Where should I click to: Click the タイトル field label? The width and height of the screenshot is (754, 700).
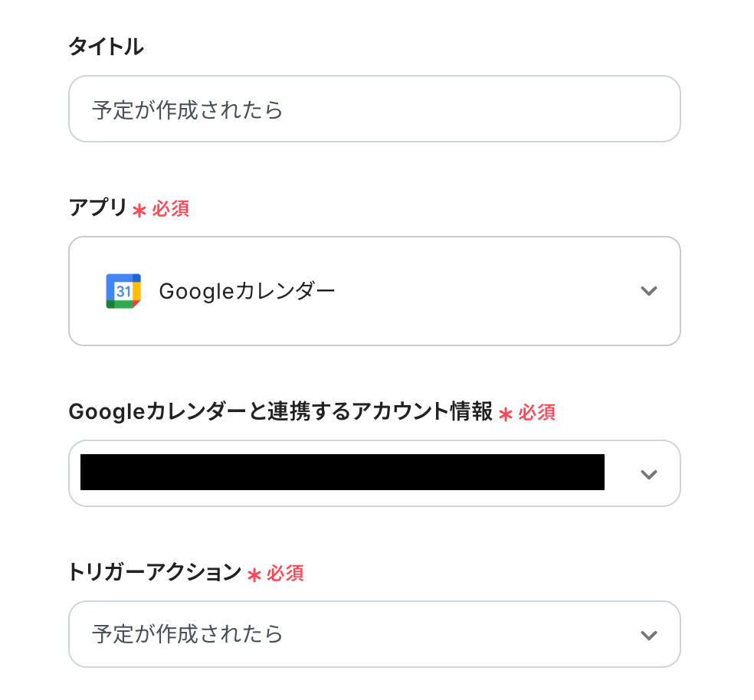tap(106, 47)
